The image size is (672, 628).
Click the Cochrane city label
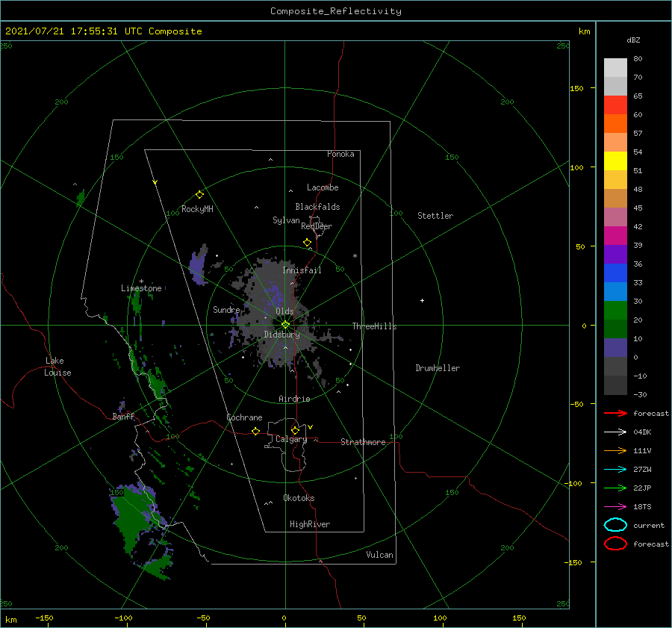tap(244, 417)
